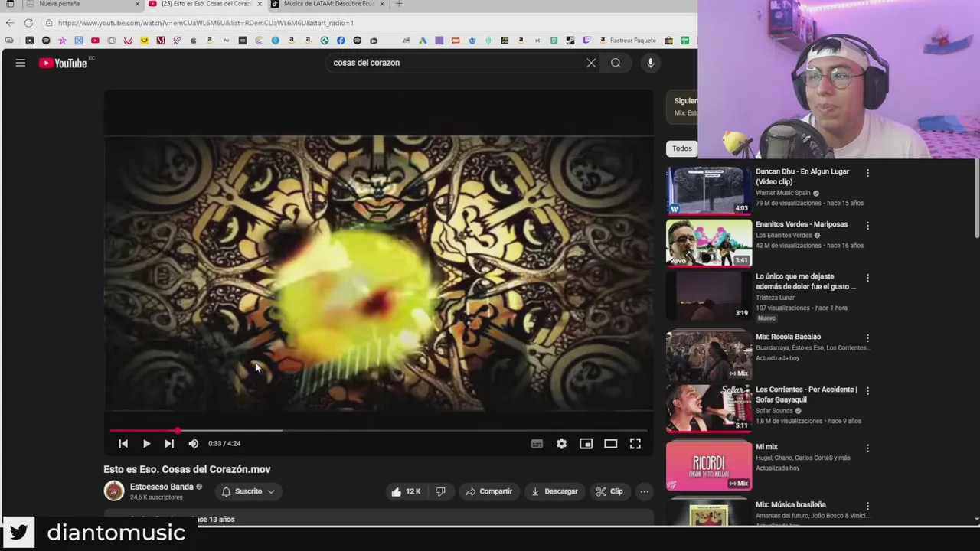Seek on the red video progress bar
Screen dimensions: 980x551
[x=379, y=431]
